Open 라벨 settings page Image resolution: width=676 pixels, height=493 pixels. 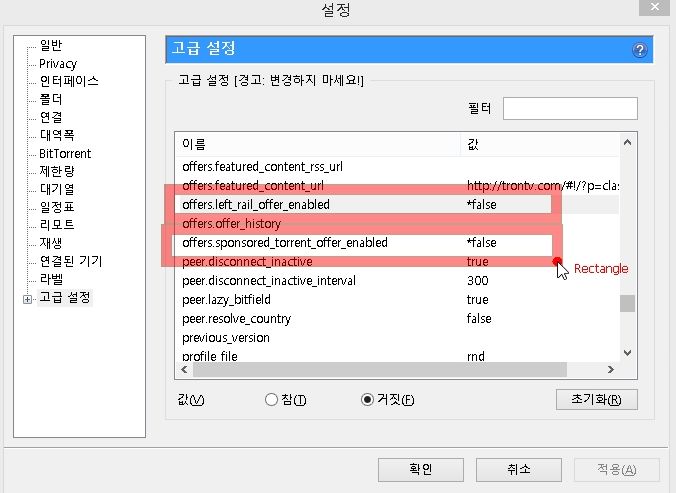click(51, 279)
